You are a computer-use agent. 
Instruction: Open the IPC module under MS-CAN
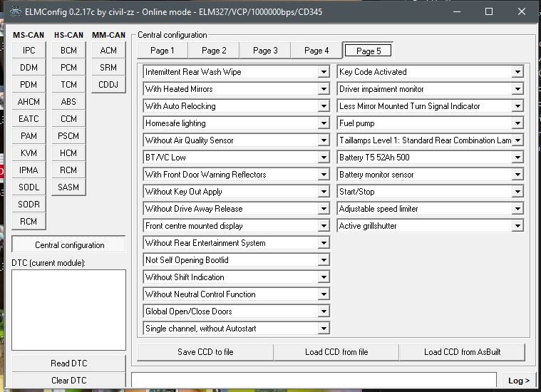(29, 51)
